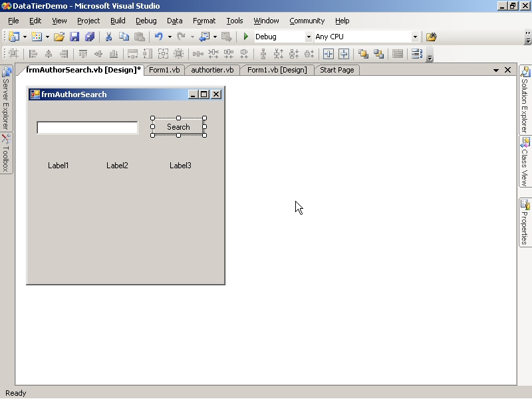Click the text box on the form

coord(87,128)
